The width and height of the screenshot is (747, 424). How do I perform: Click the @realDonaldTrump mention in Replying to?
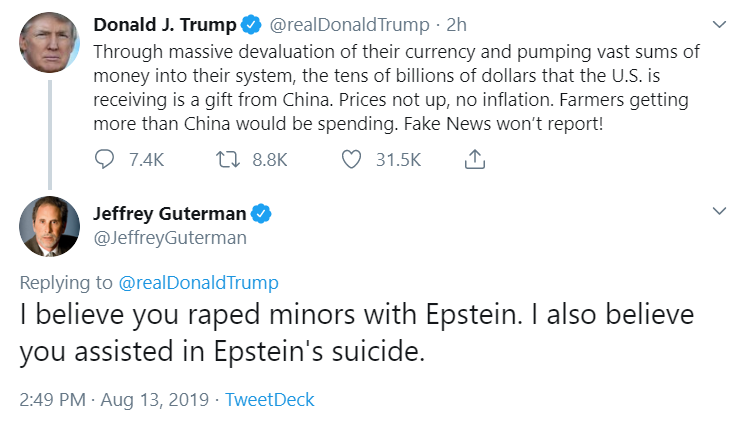198,283
